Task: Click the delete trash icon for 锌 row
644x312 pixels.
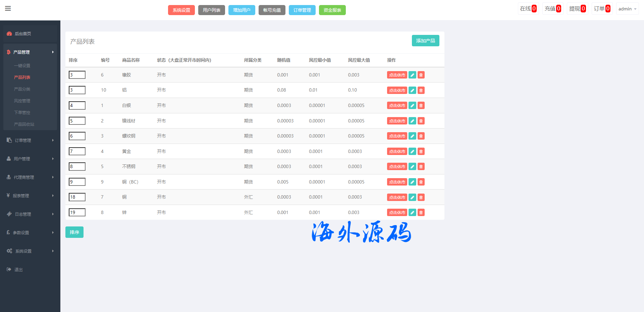Action: 421,213
